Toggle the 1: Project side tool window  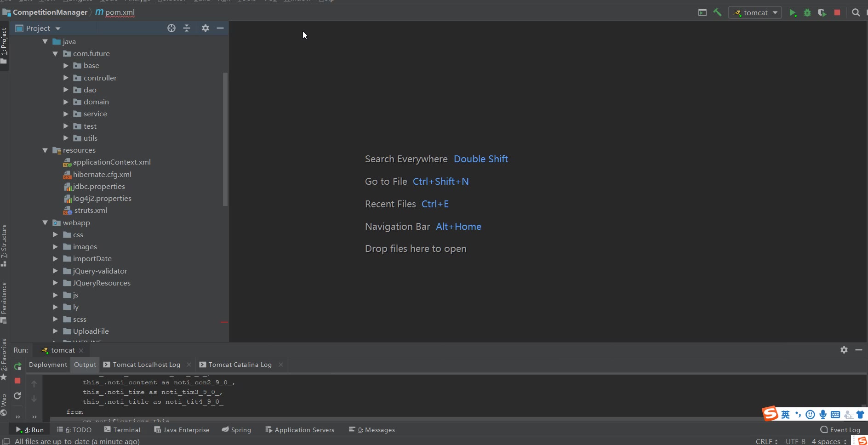coord(4,44)
